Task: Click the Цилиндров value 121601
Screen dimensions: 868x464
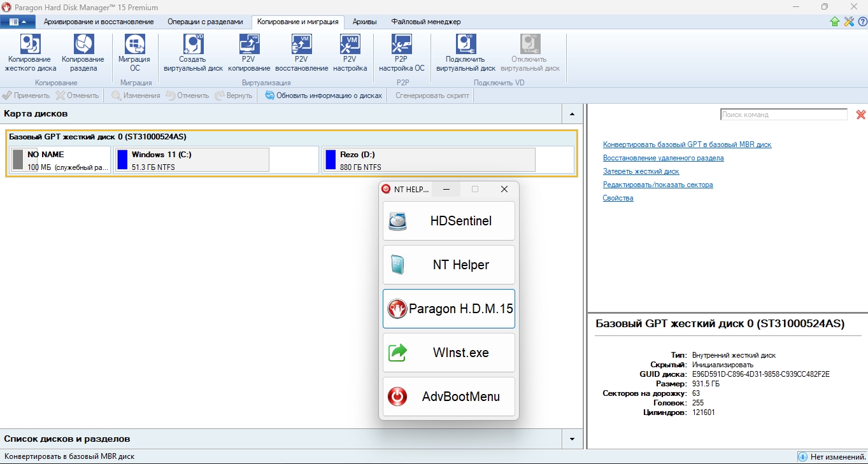Action: [x=704, y=412]
